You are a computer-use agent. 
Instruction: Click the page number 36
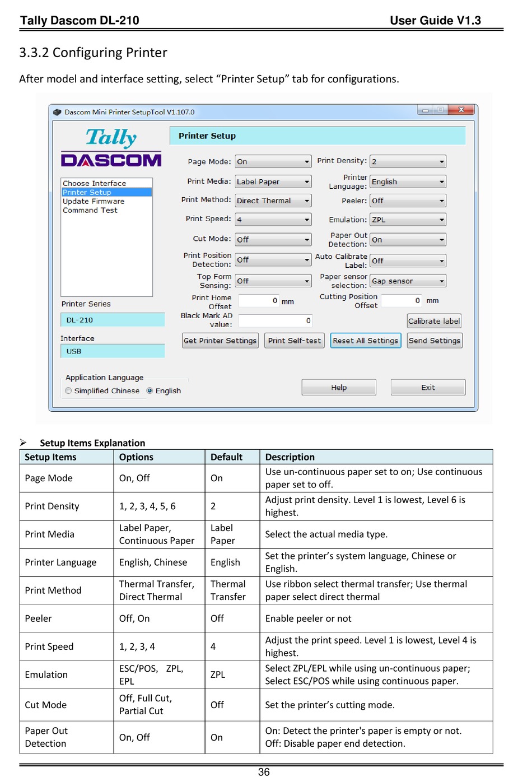(x=264, y=771)
